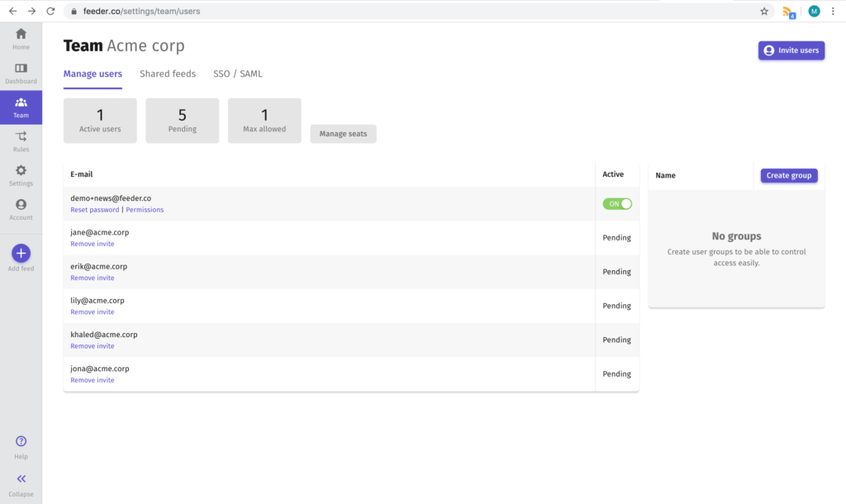Screen dimensions: 846x504
Task: Click the No groups heading
Action: tap(736, 236)
